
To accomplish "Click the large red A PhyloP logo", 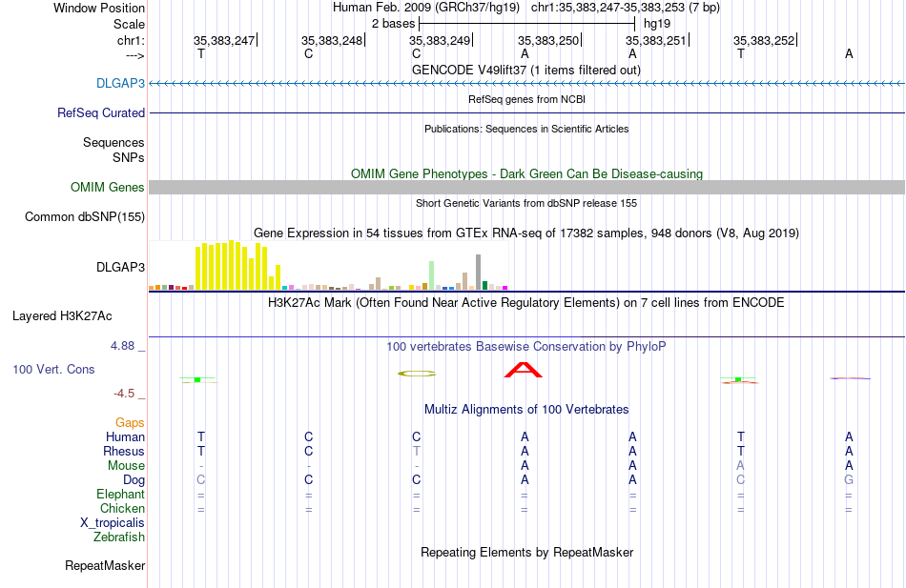I will tap(524, 371).
